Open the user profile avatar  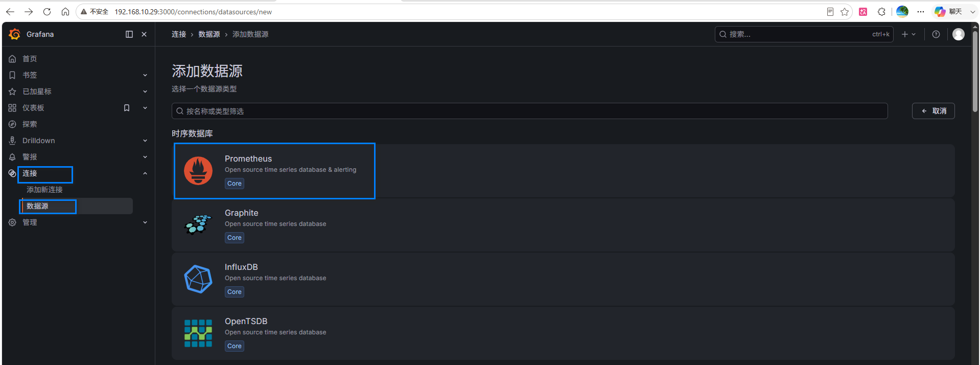click(959, 34)
